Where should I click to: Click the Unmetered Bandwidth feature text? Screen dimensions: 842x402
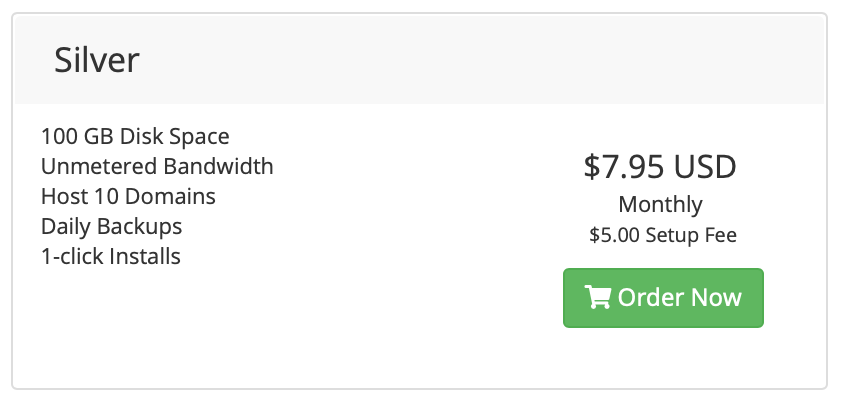(157, 166)
